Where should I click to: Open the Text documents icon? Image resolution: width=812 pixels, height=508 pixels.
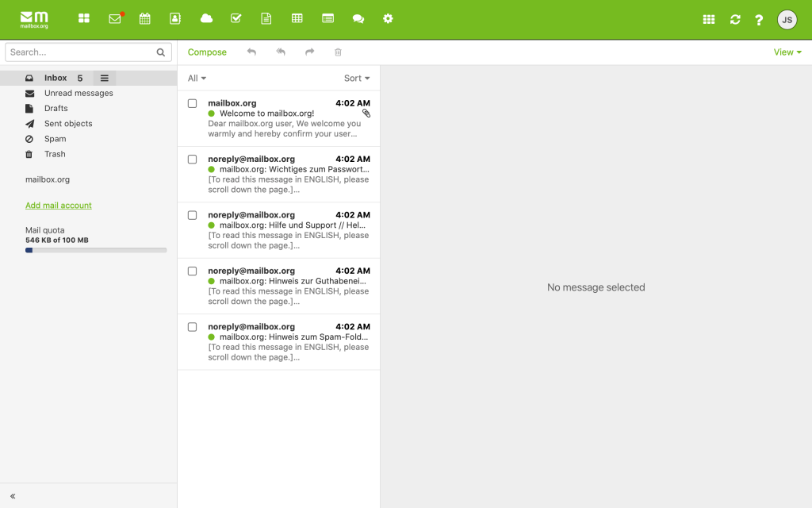(x=266, y=19)
